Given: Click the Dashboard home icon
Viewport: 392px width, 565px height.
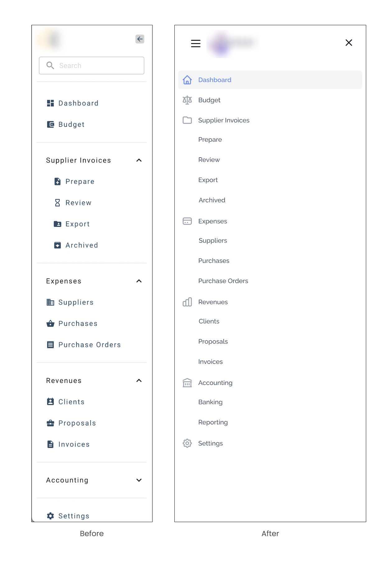Looking at the screenshot, I should pyautogui.click(x=187, y=80).
